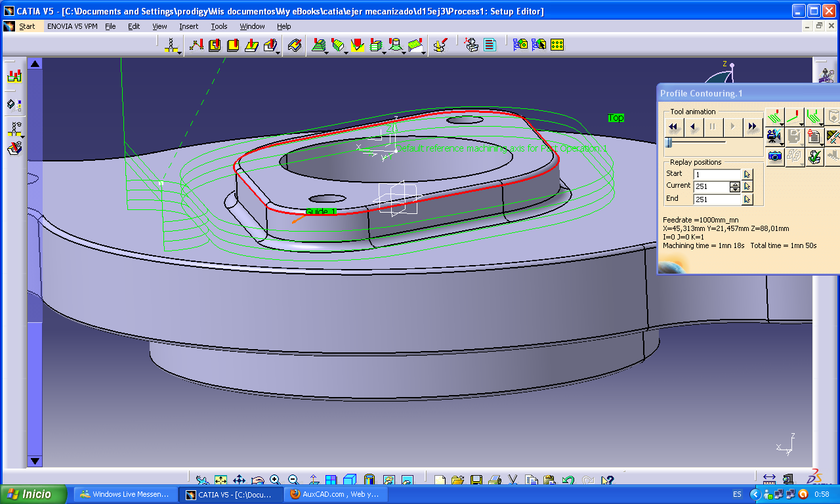Click the Fit All In icon

220,480
